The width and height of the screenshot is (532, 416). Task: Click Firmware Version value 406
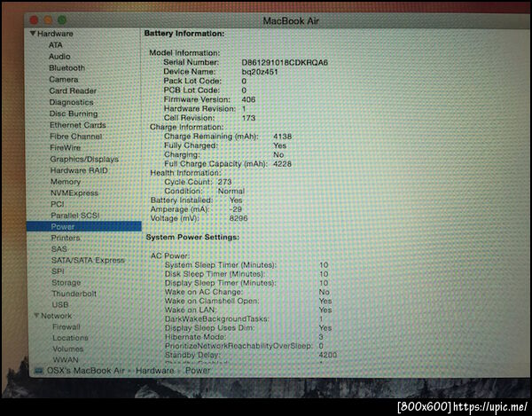(248, 99)
